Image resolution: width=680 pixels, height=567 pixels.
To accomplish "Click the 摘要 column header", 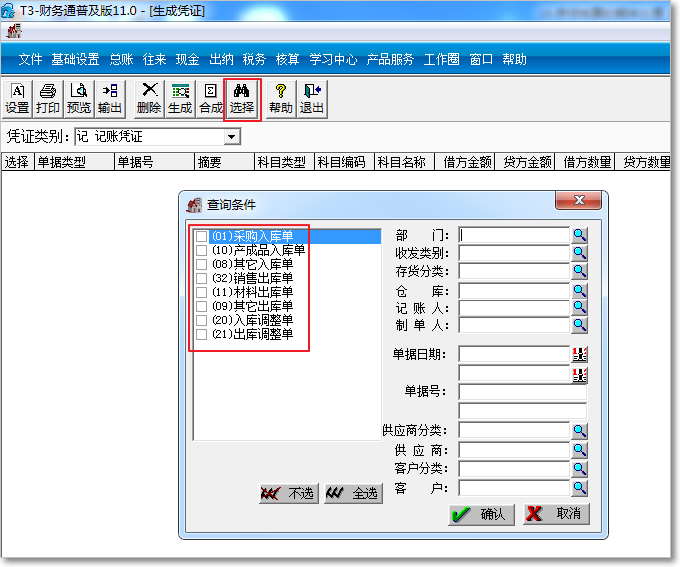I will pyautogui.click(x=224, y=162).
